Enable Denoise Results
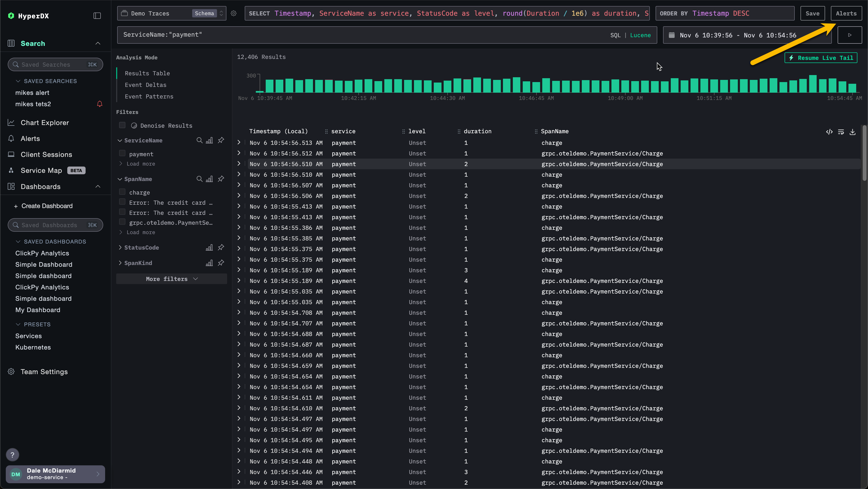 click(122, 125)
